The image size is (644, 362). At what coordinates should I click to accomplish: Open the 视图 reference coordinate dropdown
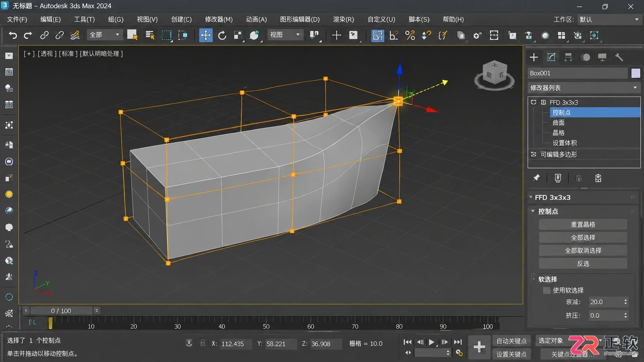[x=285, y=34]
